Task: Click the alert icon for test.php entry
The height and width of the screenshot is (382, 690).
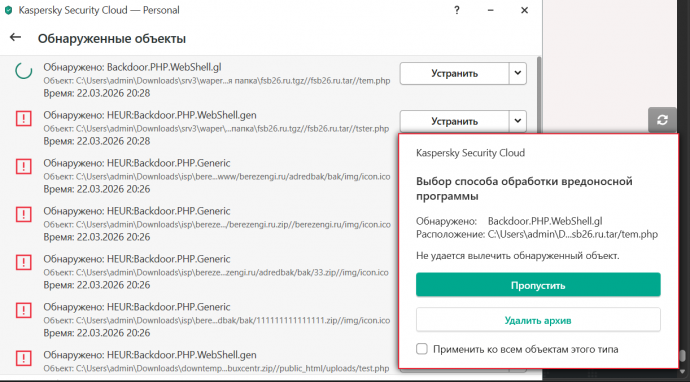Action: click(x=23, y=358)
